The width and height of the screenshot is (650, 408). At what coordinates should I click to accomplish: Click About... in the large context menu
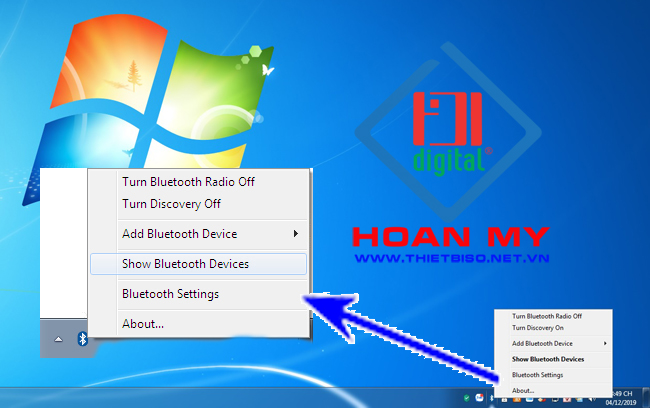pos(143,324)
